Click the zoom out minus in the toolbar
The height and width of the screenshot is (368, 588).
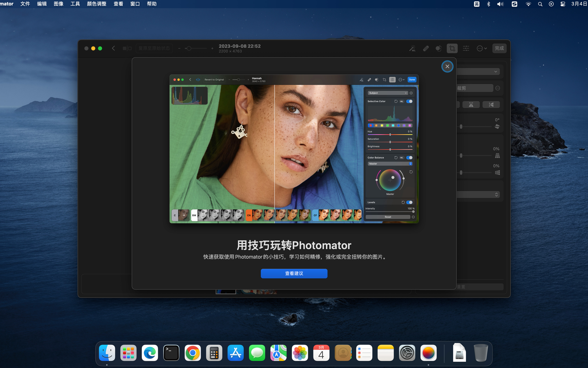coord(179,48)
